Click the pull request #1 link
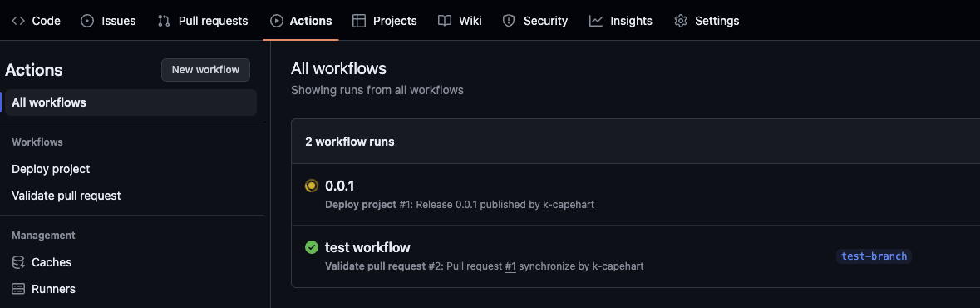The image size is (980, 308). point(510,266)
